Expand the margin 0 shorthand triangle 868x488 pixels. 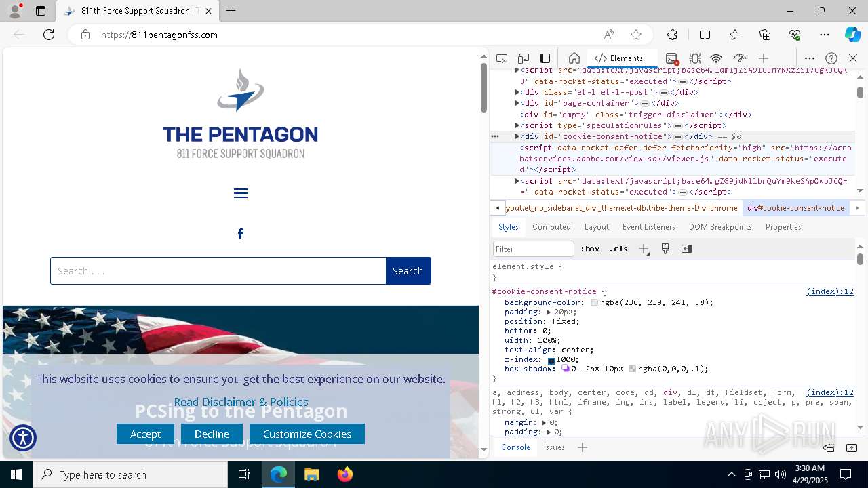[x=544, y=422]
